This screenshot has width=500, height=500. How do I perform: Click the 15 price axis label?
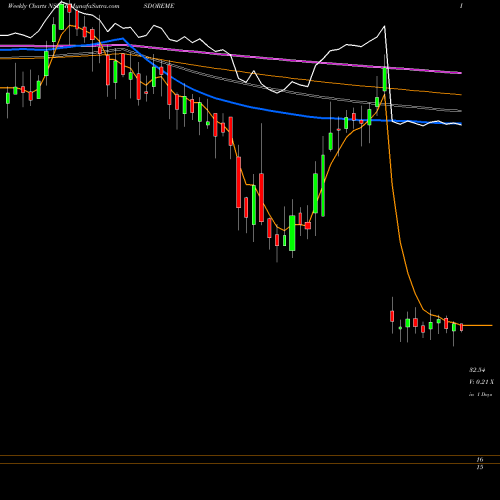(x=480, y=467)
